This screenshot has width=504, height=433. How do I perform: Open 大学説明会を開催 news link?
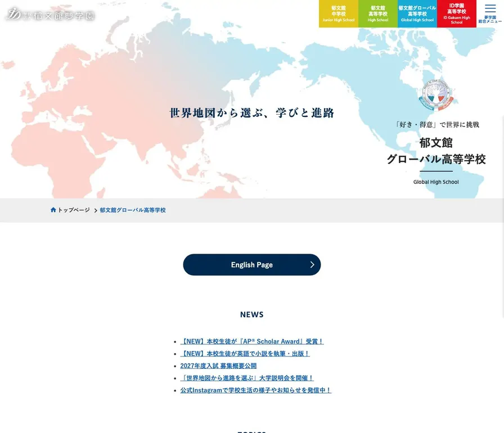[247, 378]
